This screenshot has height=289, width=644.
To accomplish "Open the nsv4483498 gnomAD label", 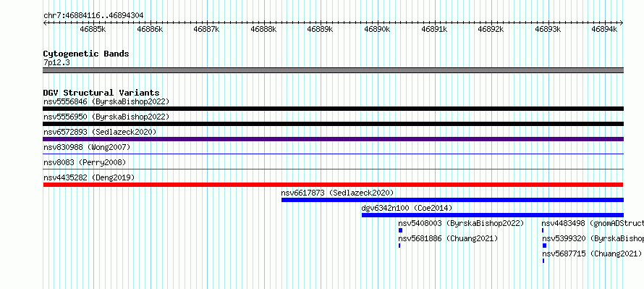I will [x=593, y=223].
